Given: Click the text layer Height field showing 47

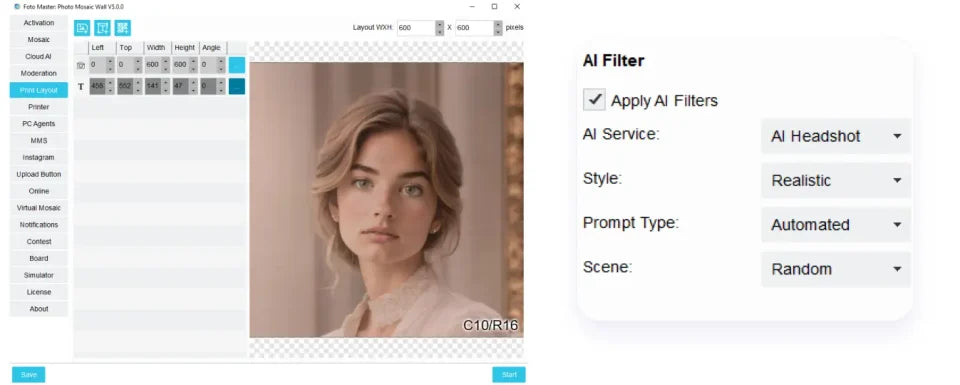Looking at the screenshot, I should point(181,86).
